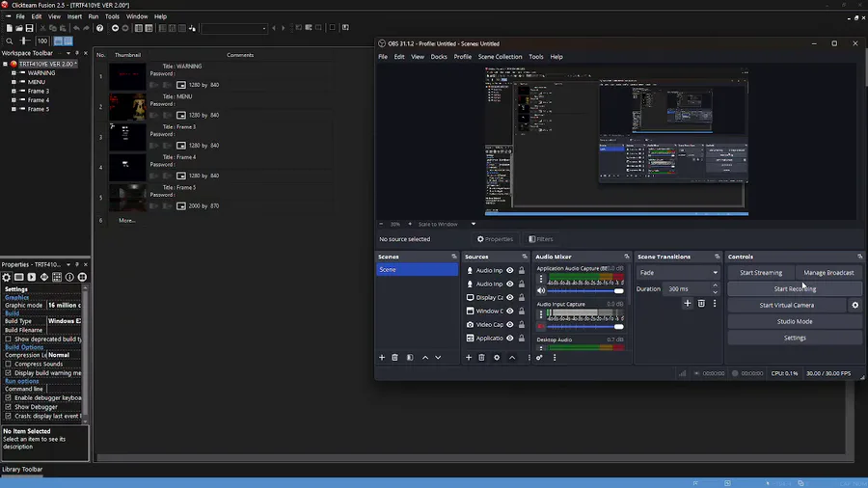
Task: Open OBS Settings button in Controls
Action: coord(795,338)
